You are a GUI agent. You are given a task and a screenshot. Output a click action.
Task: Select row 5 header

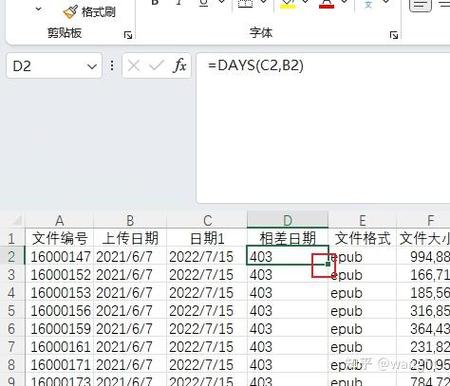click(12, 311)
